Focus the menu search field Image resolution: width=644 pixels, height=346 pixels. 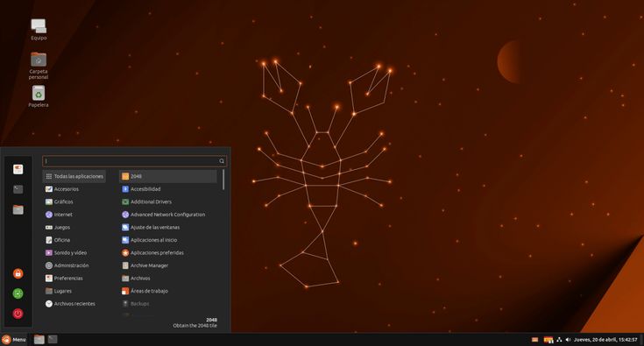pos(135,161)
